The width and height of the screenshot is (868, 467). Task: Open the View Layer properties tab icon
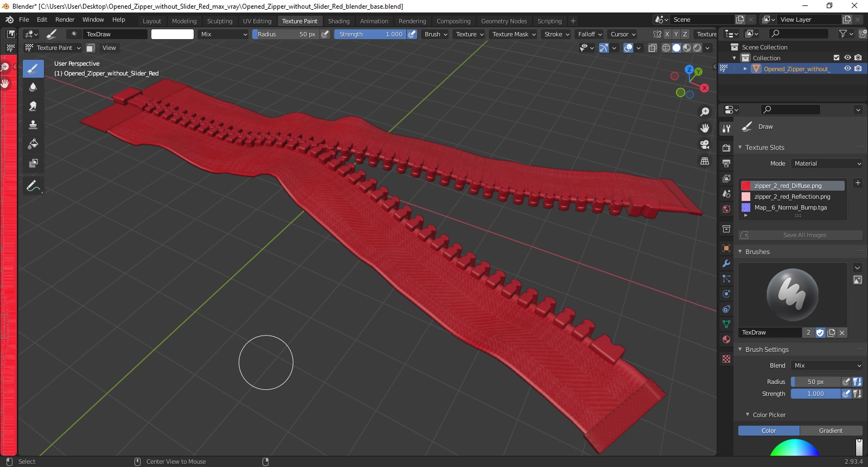pos(726,178)
